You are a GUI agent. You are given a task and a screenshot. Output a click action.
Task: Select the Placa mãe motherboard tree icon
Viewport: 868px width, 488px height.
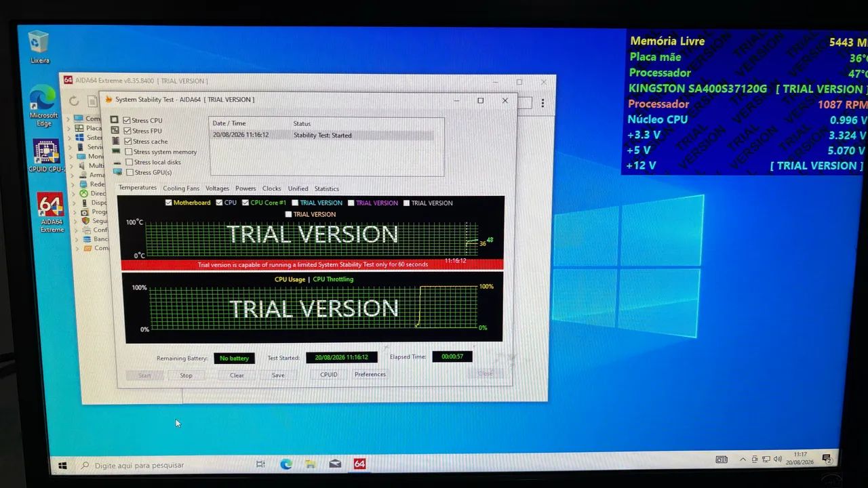(x=79, y=128)
